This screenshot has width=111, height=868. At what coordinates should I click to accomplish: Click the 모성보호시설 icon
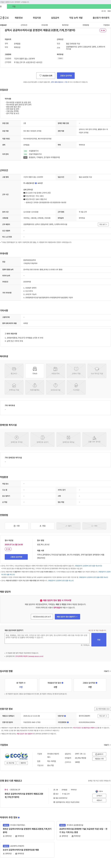tap(55, 387)
